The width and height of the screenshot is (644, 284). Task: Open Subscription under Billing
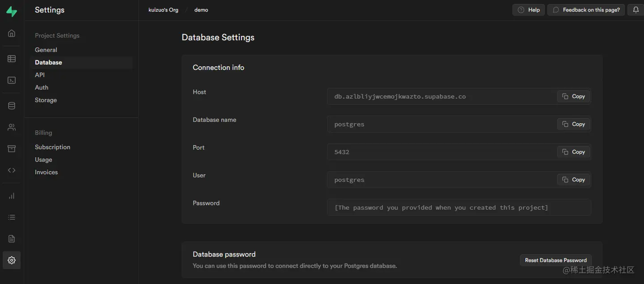click(52, 147)
